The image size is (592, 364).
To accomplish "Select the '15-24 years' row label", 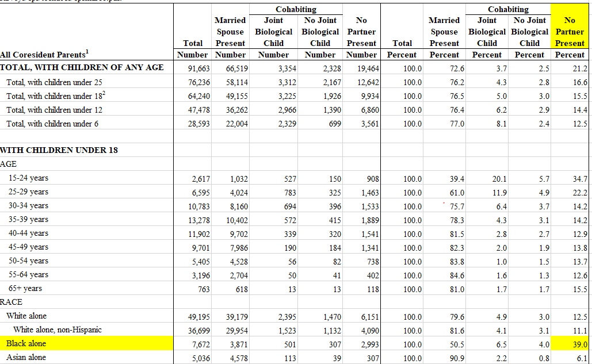I will pos(28,178).
